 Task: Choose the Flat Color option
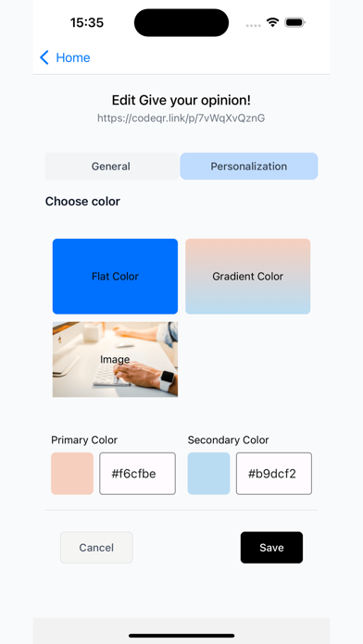115,277
